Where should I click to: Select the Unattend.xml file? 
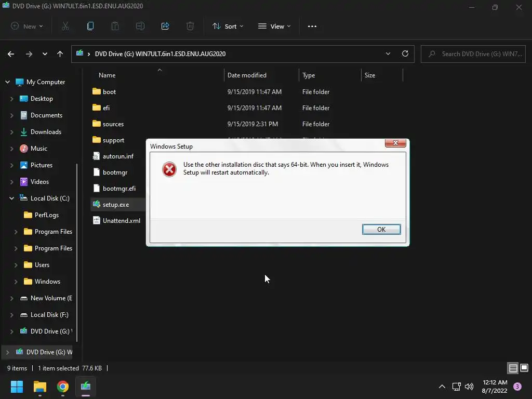click(x=122, y=221)
